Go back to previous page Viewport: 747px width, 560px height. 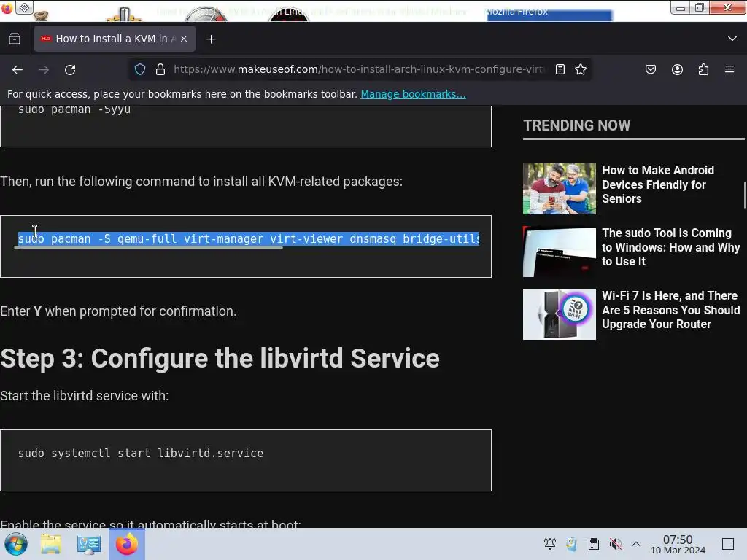pyautogui.click(x=18, y=70)
